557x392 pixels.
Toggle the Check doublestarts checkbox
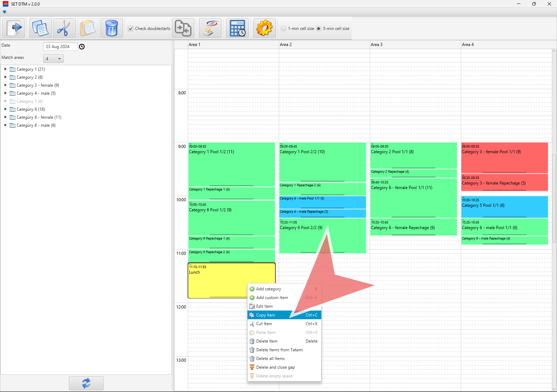(x=131, y=29)
